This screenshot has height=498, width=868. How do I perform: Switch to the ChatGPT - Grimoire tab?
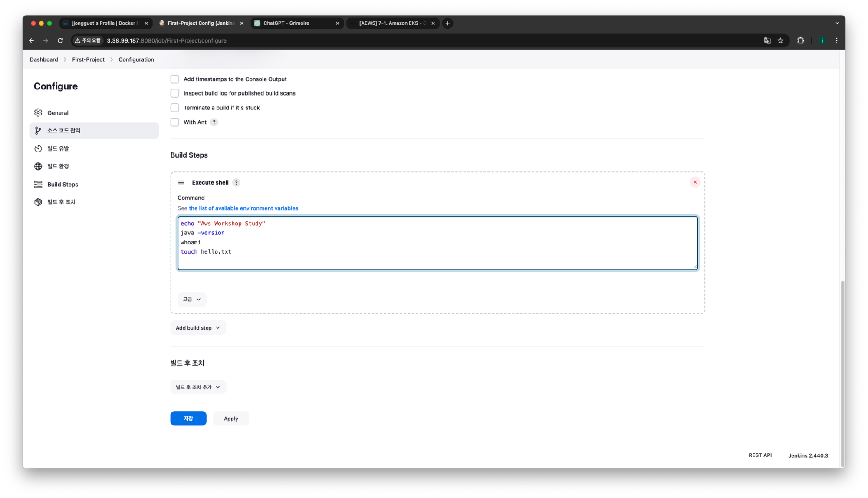point(286,23)
